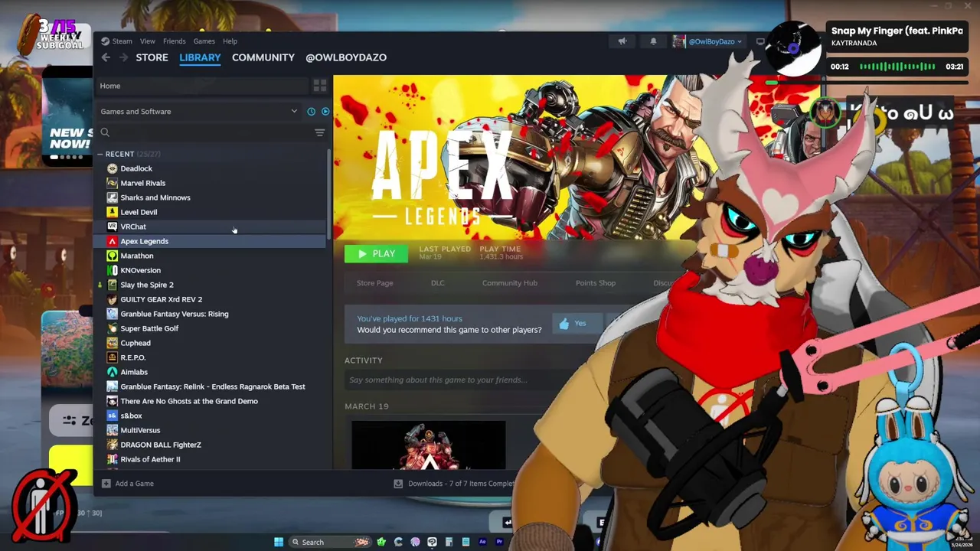Click the Level Devil game icon
Screen dimensions: 980x551
pyautogui.click(x=113, y=212)
